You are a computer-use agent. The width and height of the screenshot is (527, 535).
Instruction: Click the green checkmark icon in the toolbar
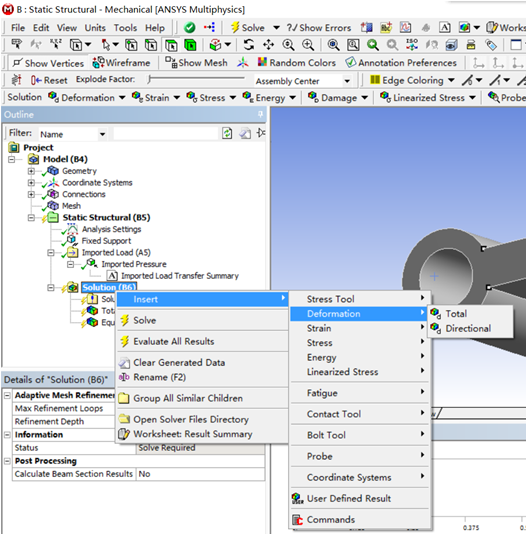(x=189, y=27)
